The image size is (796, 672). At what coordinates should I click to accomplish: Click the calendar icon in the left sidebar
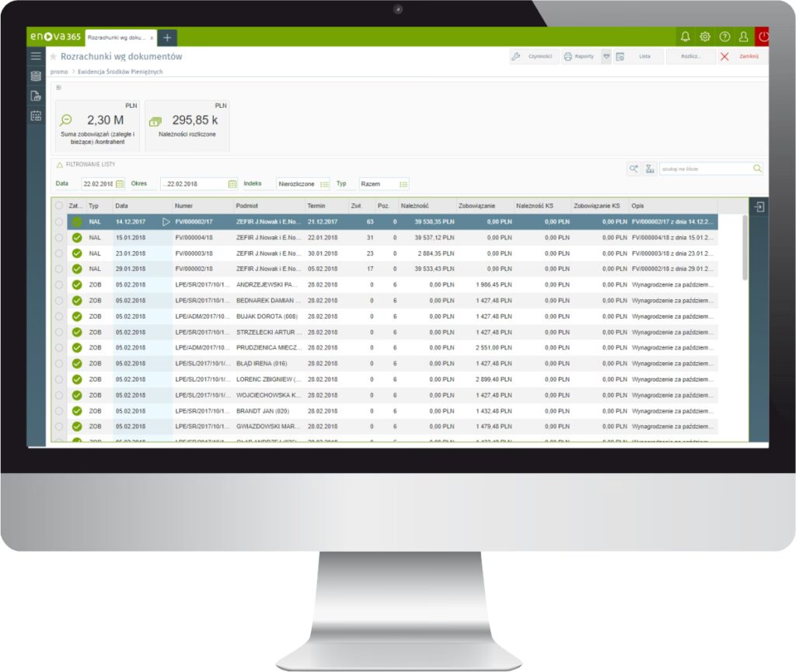[36, 116]
